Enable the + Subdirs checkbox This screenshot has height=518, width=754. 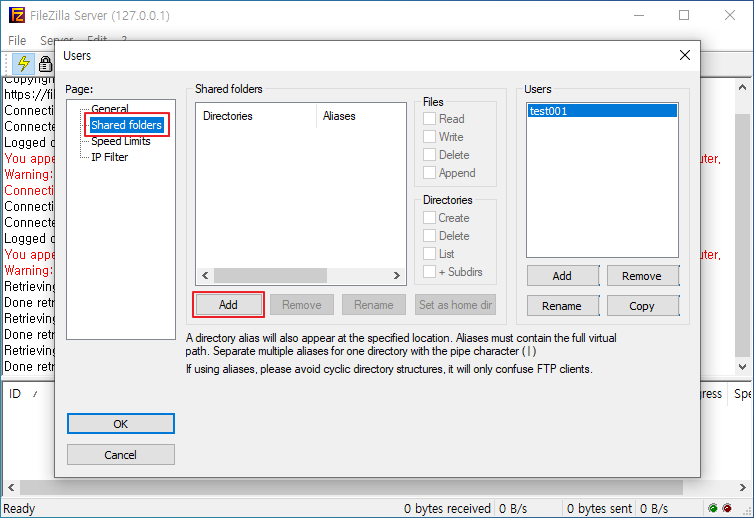tap(429, 272)
